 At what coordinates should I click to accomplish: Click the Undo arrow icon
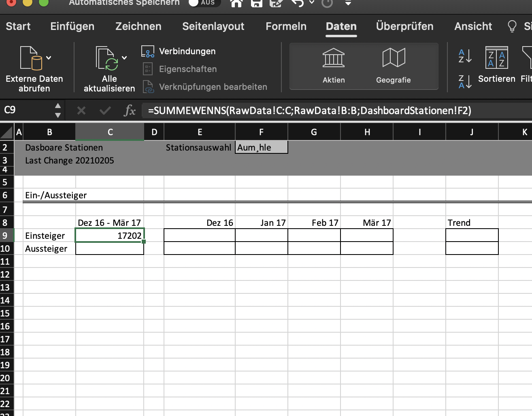[298, 3]
